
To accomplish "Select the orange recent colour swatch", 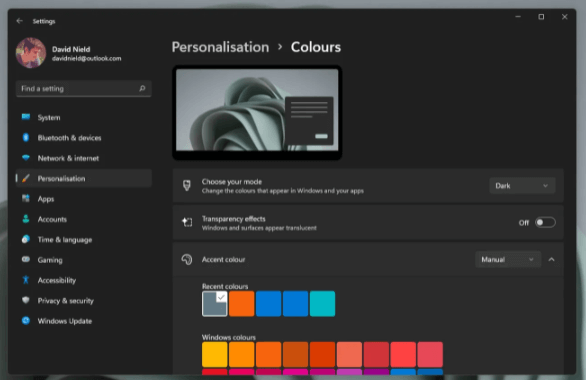I will click(x=241, y=304).
